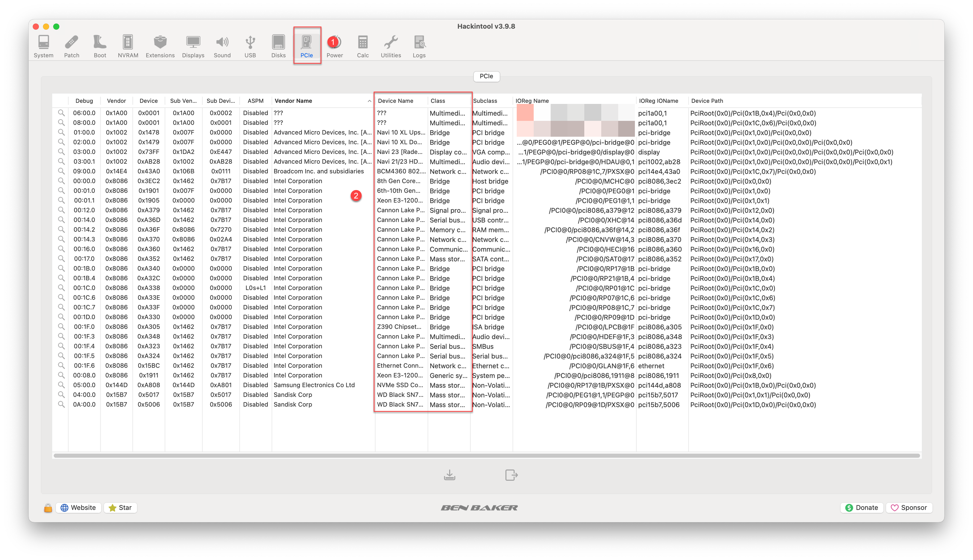The height and width of the screenshot is (560, 973).
Task: Click the Website button
Action: 79,508
